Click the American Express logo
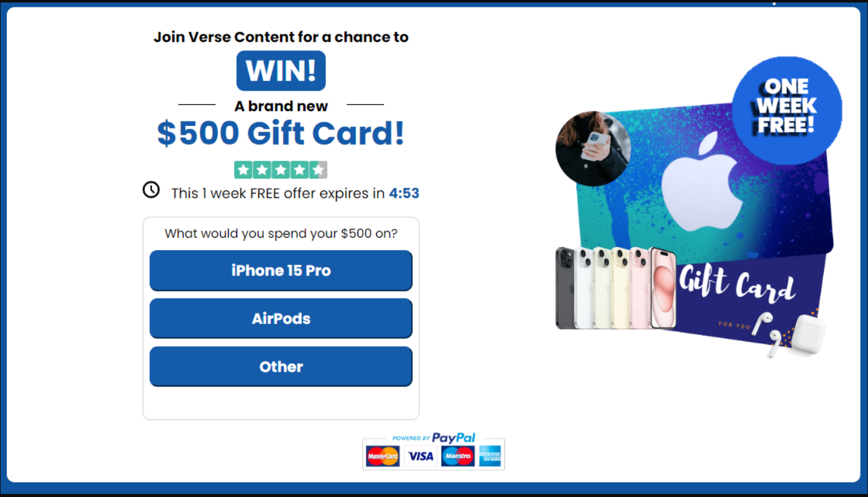This screenshot has width=868, height=497. click(490, 457)
